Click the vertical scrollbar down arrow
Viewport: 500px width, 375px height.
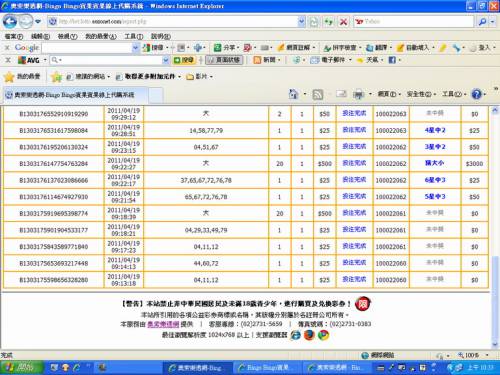coord(495,344)
